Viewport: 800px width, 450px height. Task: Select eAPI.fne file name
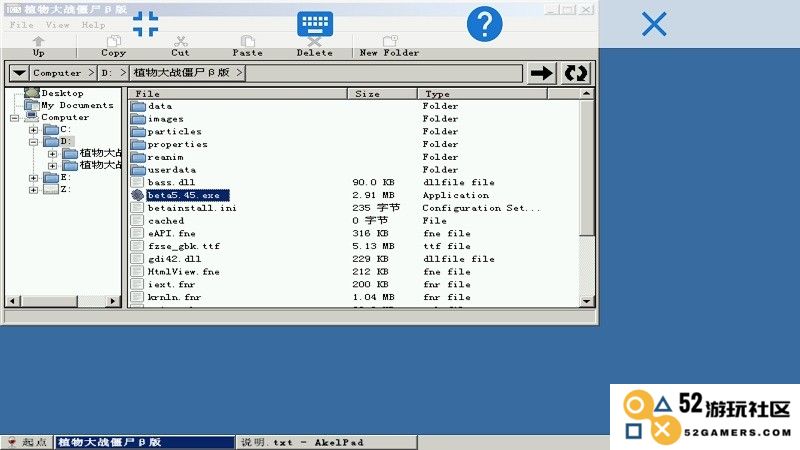click(171, 234)
